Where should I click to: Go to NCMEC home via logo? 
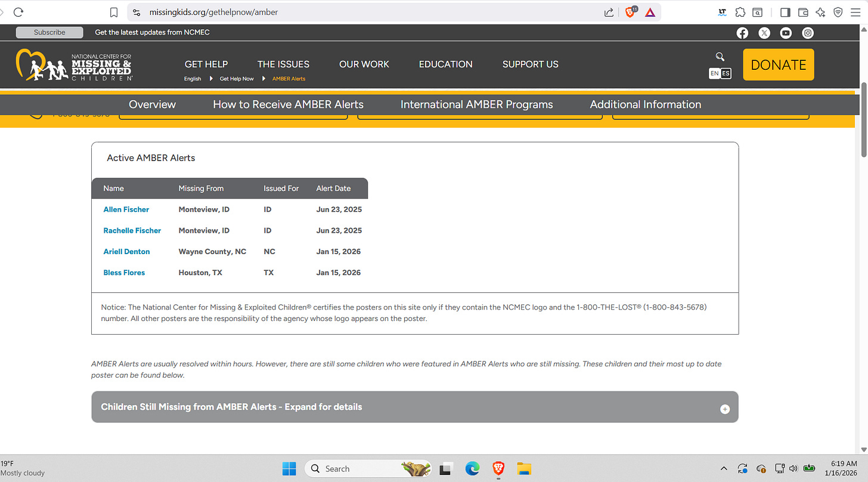click(74, 65)
